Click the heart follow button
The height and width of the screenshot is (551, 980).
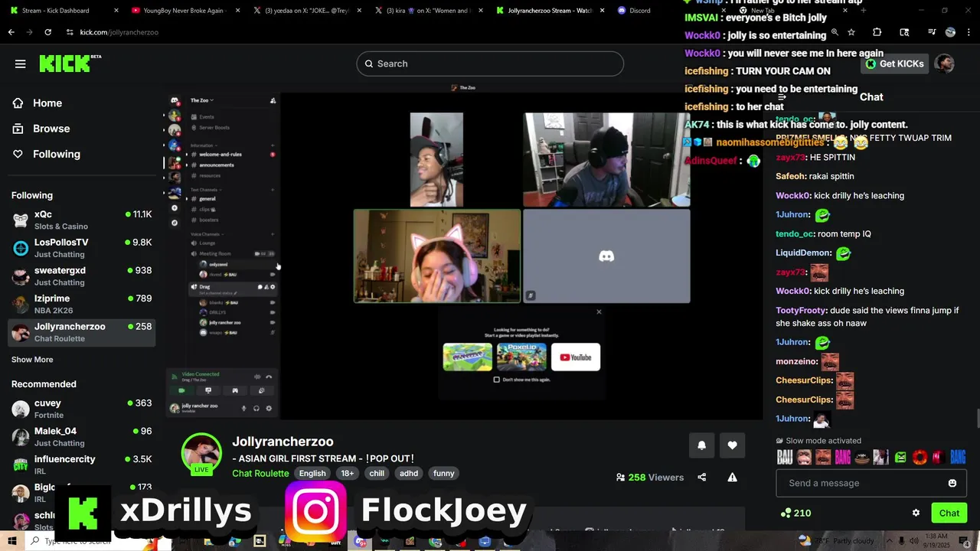pyautogui.click(x=732, y=445)
